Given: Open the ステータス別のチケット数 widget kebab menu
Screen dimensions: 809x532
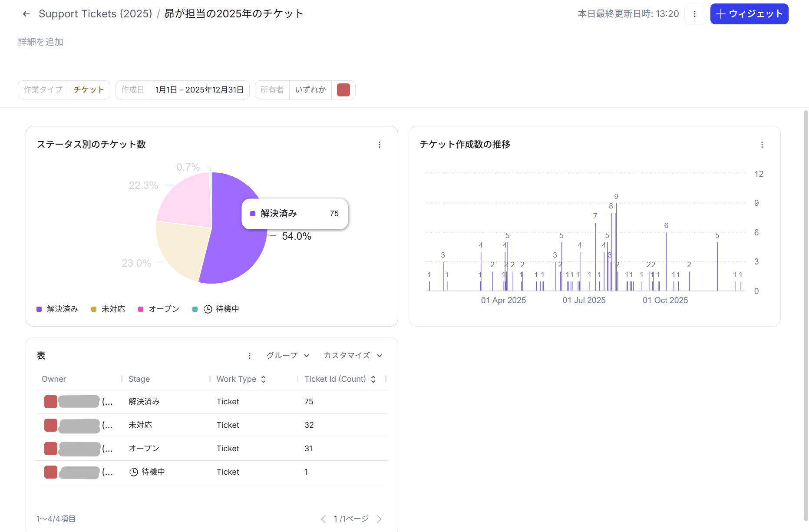Looking at the screenshot, I should (380, 145).
